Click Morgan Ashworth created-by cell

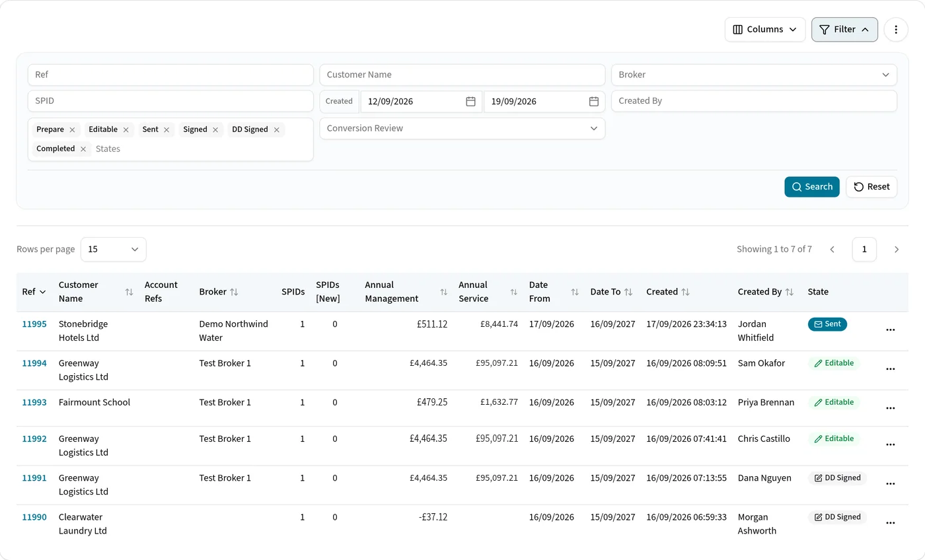[757, 524]
